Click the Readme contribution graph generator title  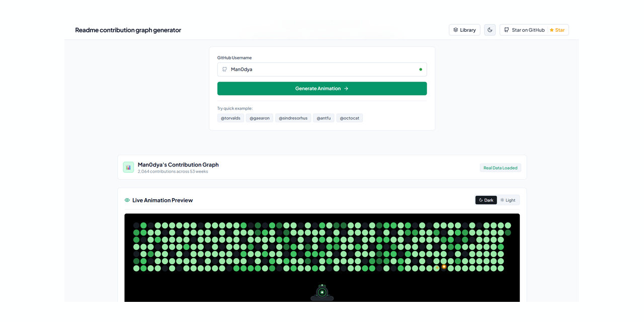(x=128, y=30)
